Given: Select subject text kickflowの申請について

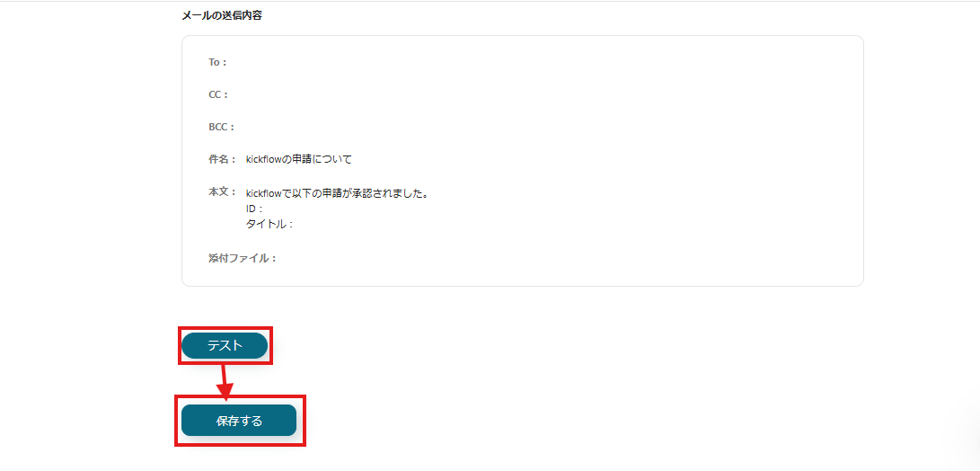Looking at the screenshot, I should 299,159.
